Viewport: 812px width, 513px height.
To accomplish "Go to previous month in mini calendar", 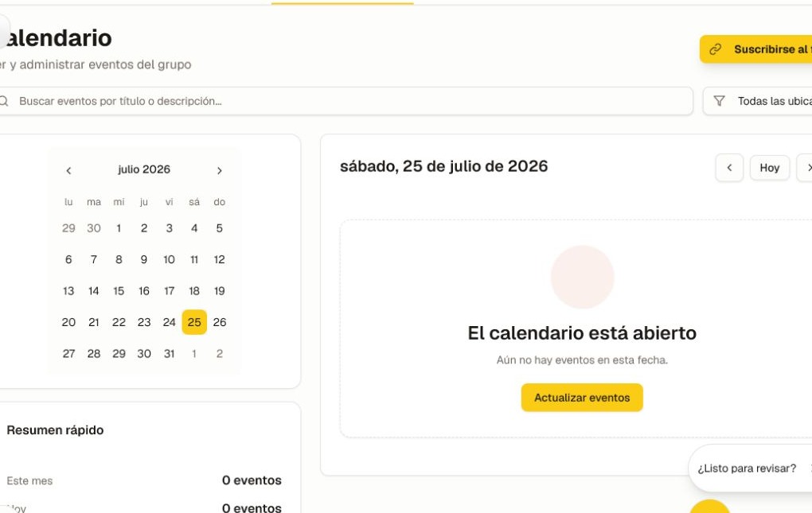I will (68, 171).
